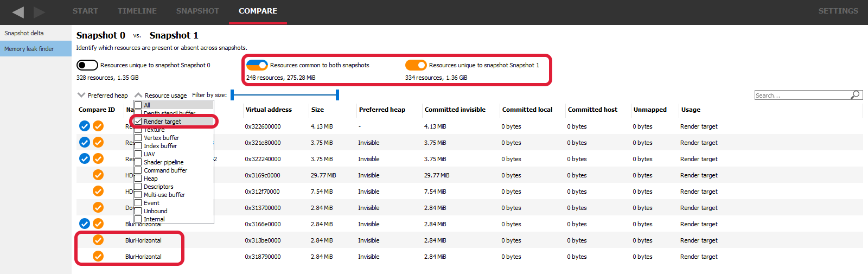
Task: Open the SETTINGS tab
Action: [x=838, y=11]
